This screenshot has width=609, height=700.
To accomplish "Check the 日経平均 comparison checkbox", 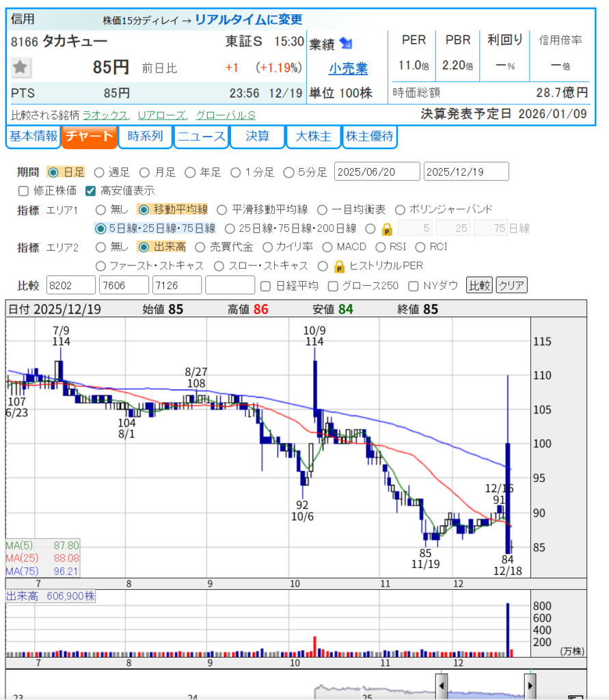I will [267, 286].
